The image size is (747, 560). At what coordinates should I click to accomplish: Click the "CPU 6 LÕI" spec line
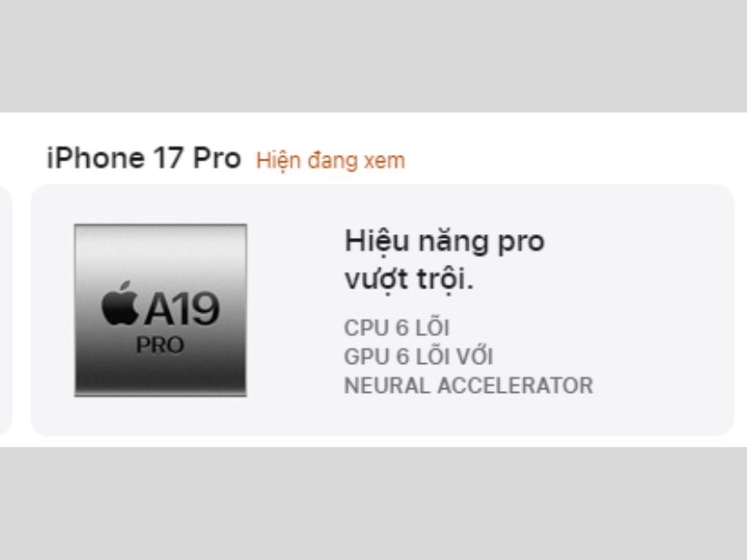click(397, 328)
